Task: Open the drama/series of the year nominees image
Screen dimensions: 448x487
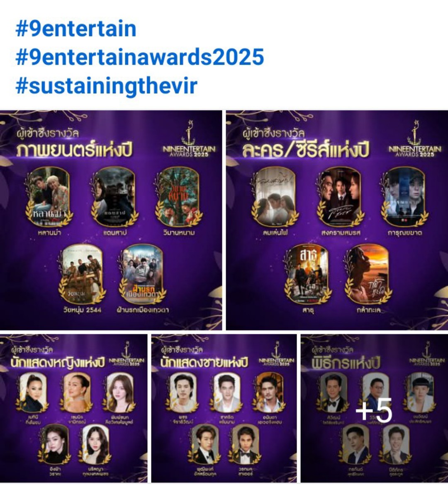Action: click(337, 220)
